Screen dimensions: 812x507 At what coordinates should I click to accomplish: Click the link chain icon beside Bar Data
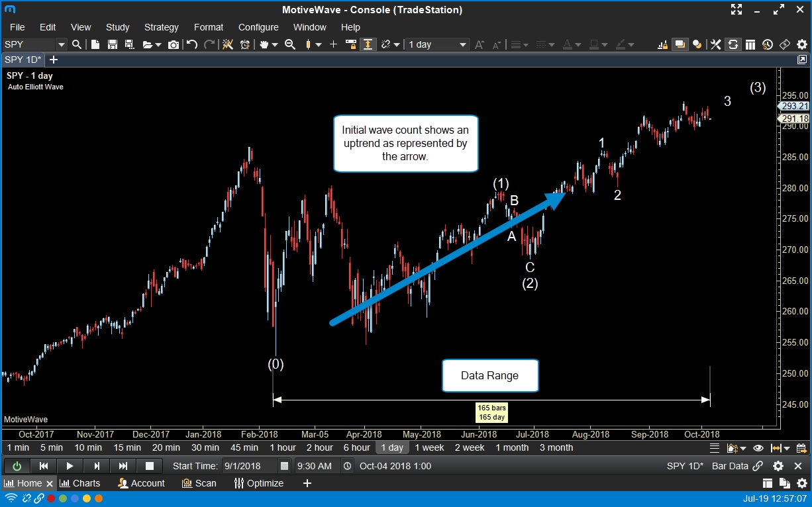pos(758,466)
